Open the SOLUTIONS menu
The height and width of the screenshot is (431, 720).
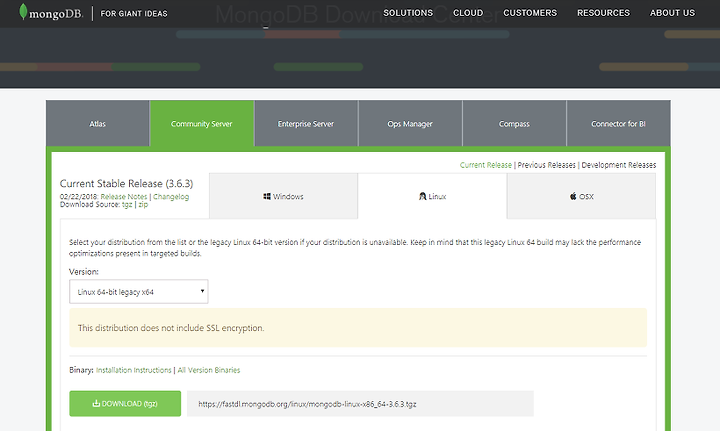click(x=408, y=13)
